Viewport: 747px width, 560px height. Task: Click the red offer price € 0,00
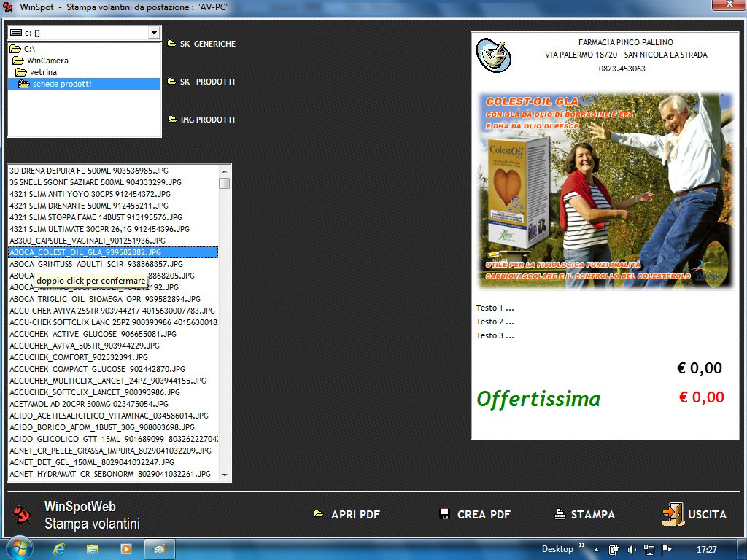pyautogui.click(x=701, y=397)
